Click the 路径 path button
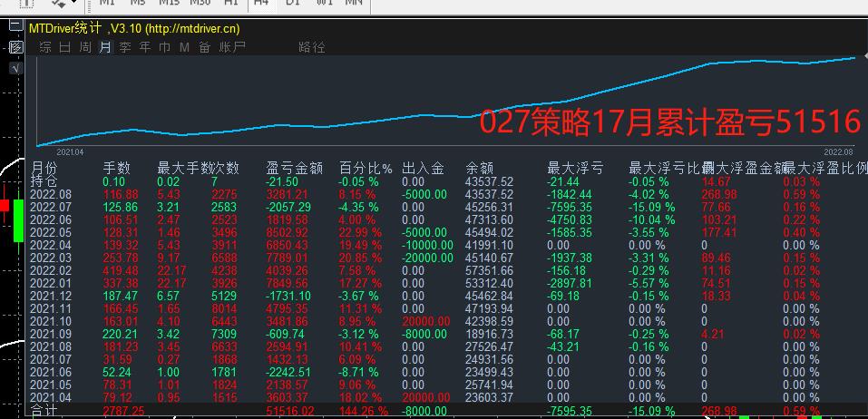Image resolution: width=868 pixels, height=419 pixels. click(312, 47)
